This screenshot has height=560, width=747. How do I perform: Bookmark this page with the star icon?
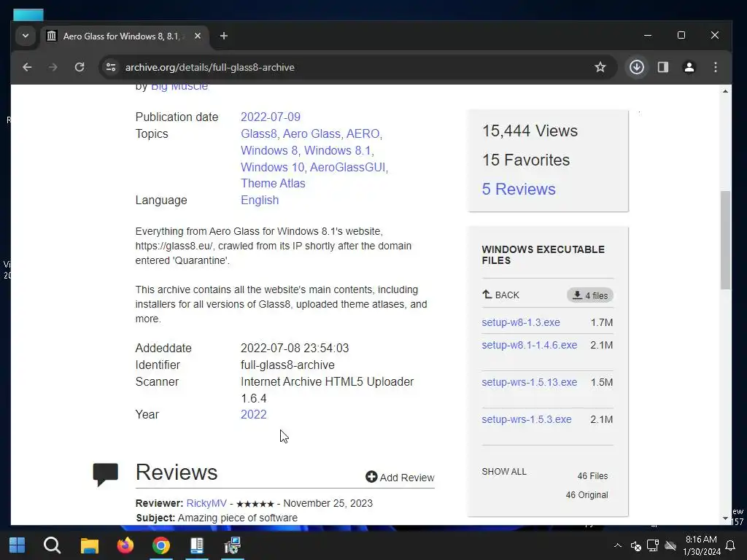click(600, 67)
